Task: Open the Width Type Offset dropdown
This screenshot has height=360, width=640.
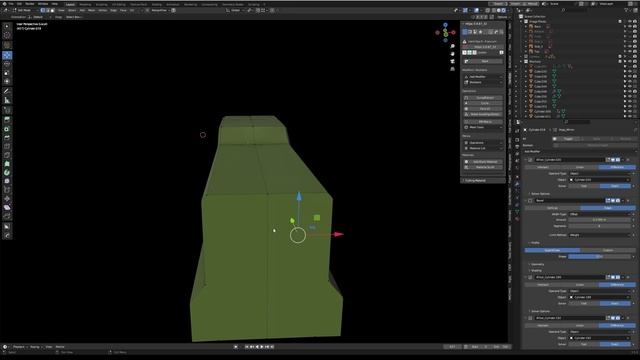Action: point(600,214)
